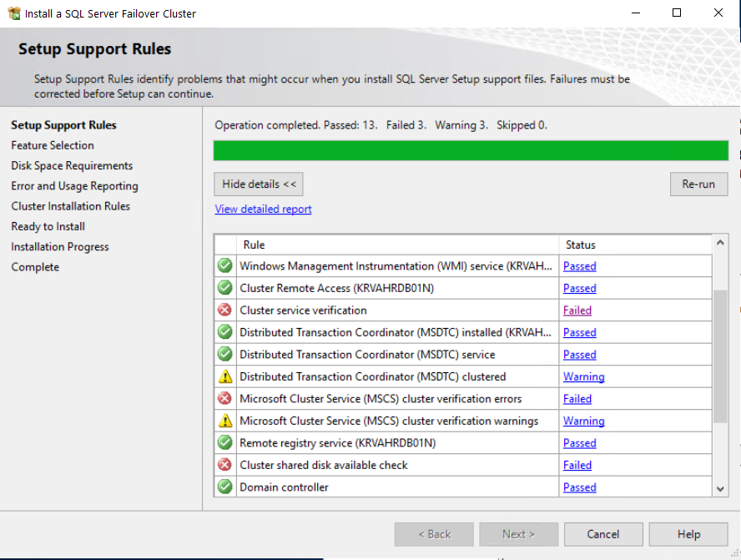741x560 pixels.
Task: Click the rules list scroll up arrow
Action: tap(720, 243)
